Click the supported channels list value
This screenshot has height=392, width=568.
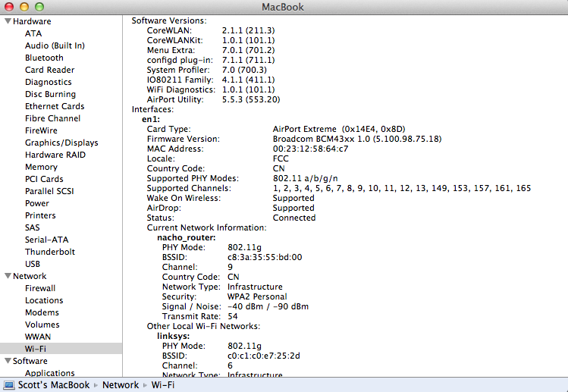pyautogui.click(x=402, y=188)
